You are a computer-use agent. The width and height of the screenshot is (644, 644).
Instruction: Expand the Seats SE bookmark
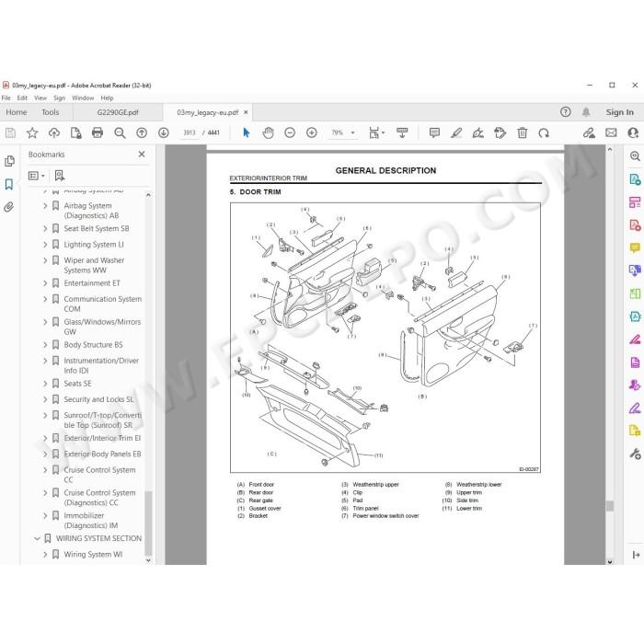point(45,384)
